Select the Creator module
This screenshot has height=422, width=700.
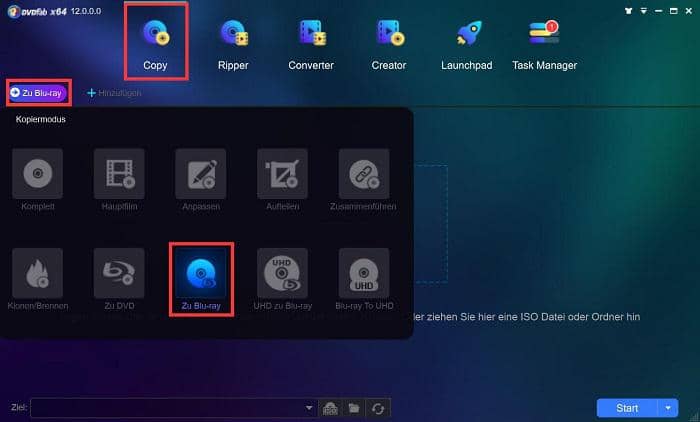tap(389, 45)
